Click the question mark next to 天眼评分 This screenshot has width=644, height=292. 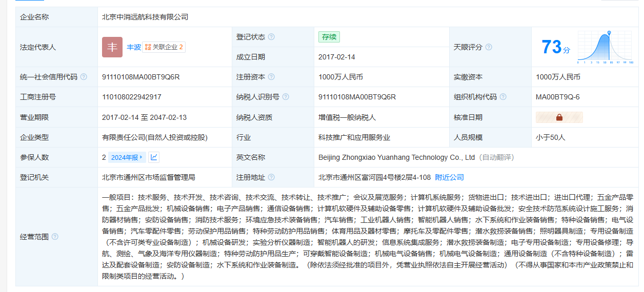tap(489, 47)
